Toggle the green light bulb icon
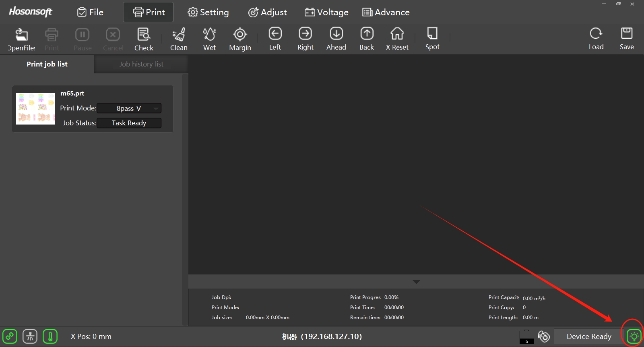Screen dimensions: 644x347 point(634,336)
